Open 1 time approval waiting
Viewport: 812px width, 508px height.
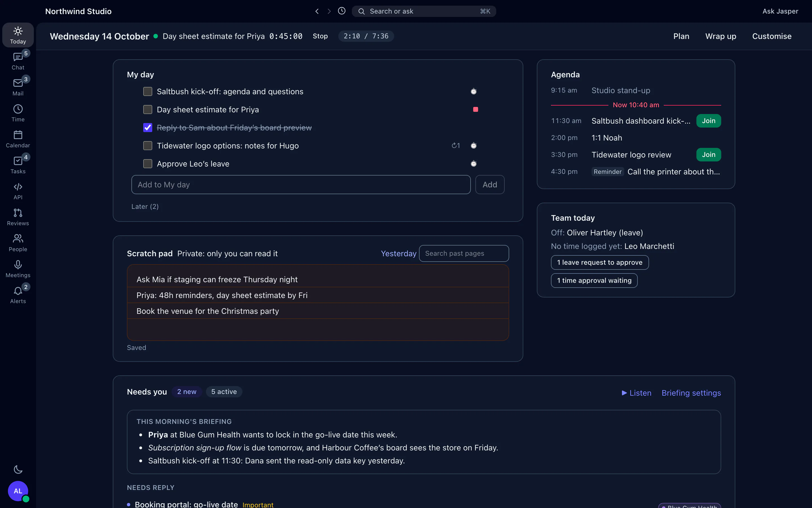click(594, 281)
